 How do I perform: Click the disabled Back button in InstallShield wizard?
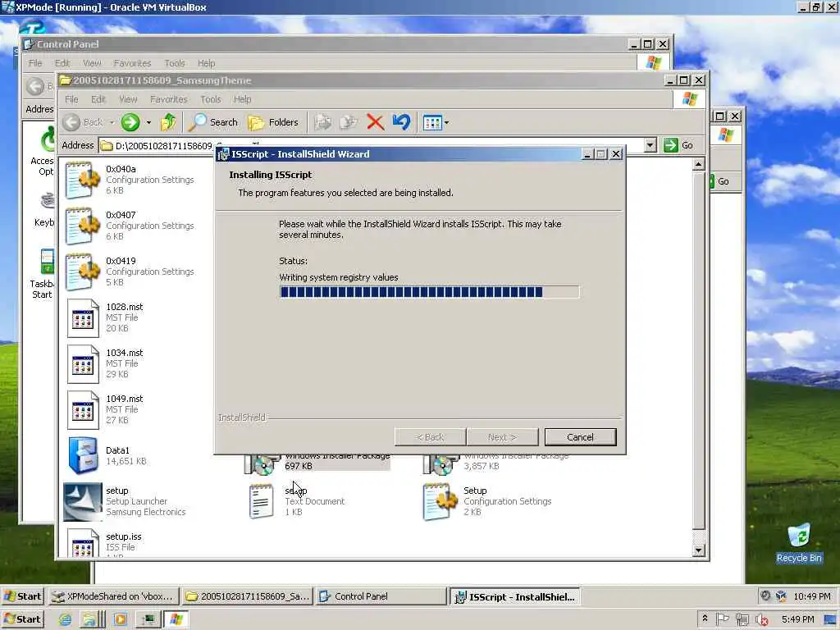click(430, 437)
